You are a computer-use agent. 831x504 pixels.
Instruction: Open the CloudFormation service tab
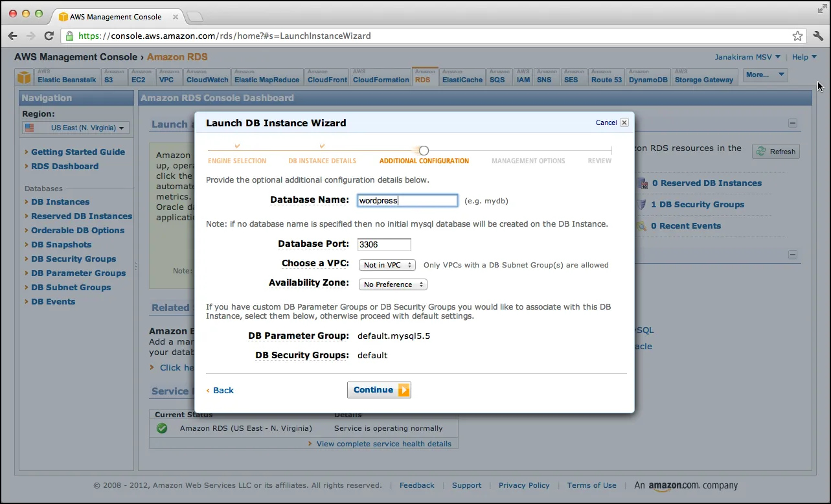click(x=381, y=76)
